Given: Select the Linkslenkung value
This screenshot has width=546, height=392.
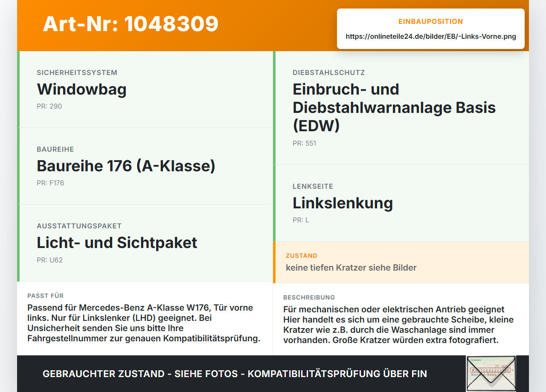Looking at the screenshot, I should click(x=343, y=203).
